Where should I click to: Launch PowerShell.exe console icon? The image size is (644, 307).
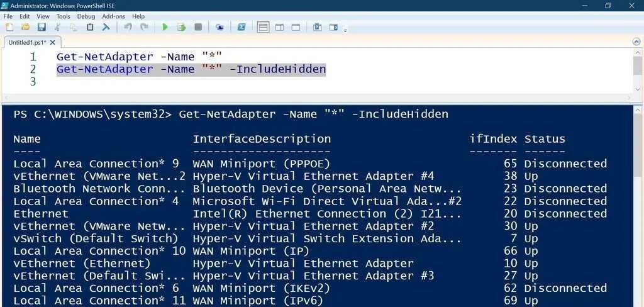(241, 28)
